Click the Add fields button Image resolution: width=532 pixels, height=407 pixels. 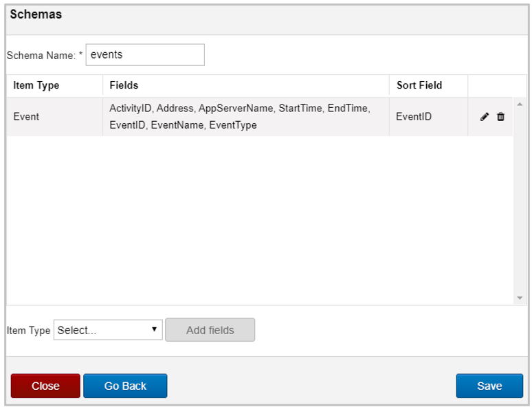(210, 330)
